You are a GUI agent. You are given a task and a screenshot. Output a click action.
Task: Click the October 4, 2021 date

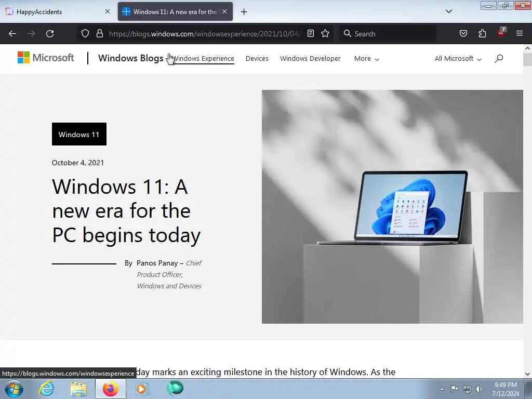78,163
